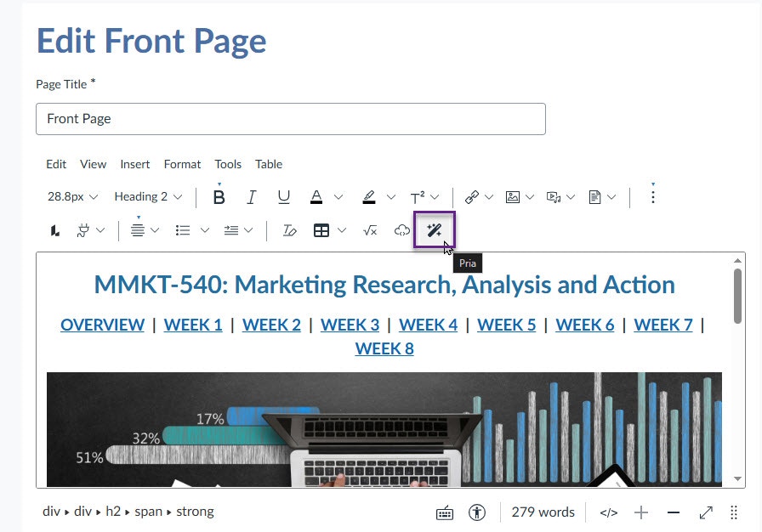Expand link options chevron
Image resolution: width=762 pixels, height=532 pixels.
tap(489, 197)
